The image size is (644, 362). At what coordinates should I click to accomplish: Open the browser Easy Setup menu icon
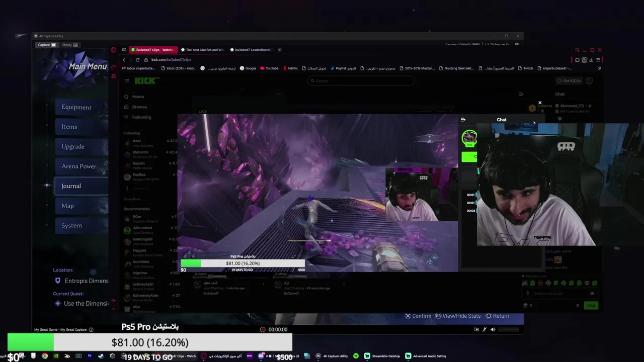(x=598, y=60)
